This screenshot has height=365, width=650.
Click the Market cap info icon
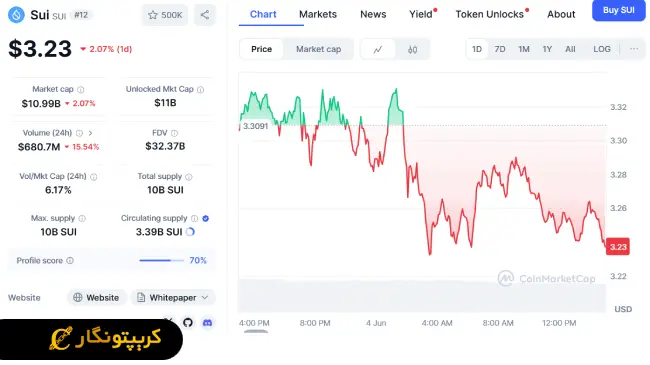81,90
